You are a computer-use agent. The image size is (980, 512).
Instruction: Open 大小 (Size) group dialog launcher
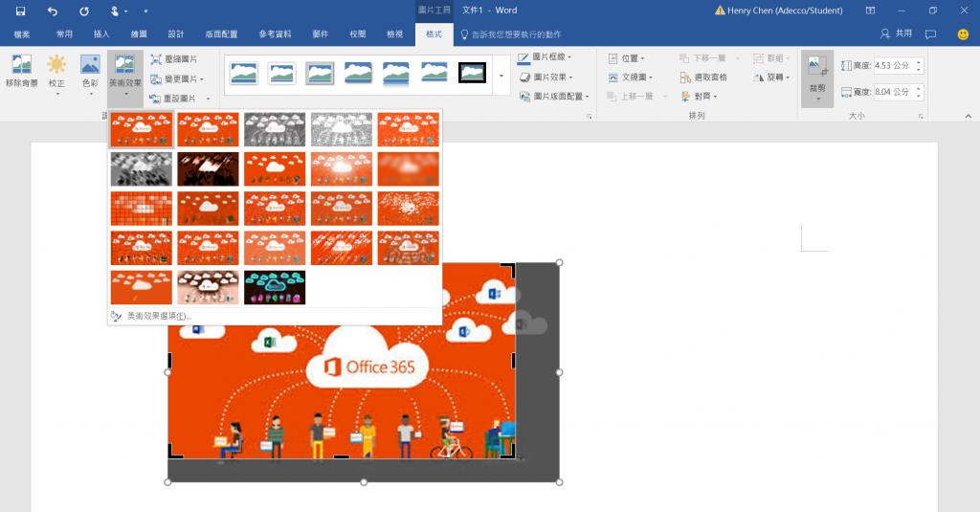(x=922, y=117)
